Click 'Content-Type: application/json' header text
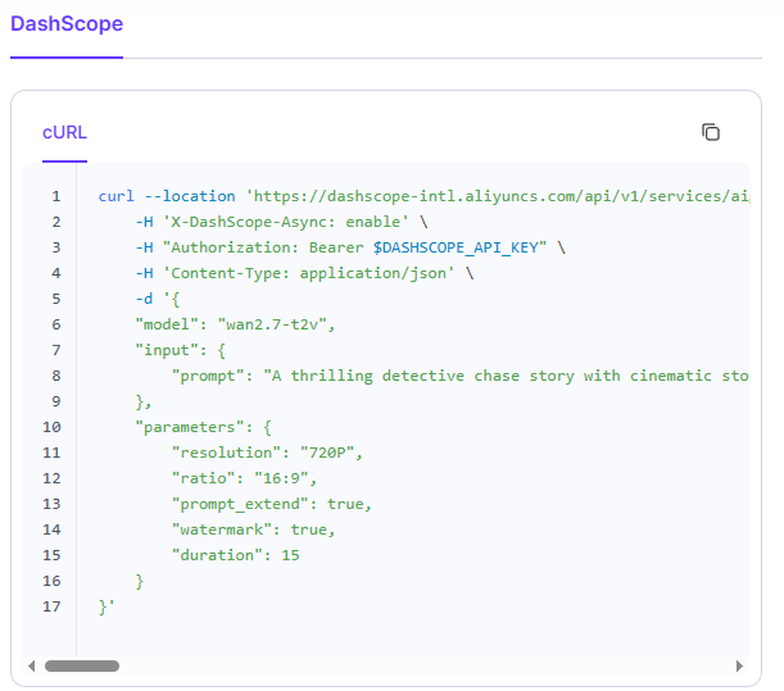The height and width of the screenshot is (691, 784). click(309, 273)
